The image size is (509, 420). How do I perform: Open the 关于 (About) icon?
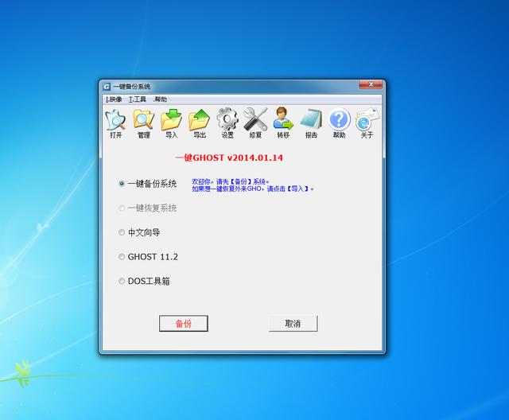(366, 121)
